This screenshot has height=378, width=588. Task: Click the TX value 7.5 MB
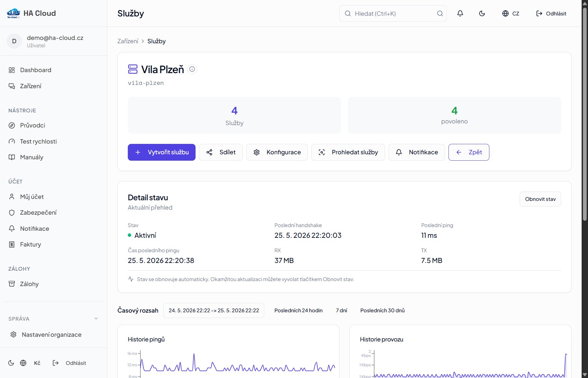tap(432, 261)
